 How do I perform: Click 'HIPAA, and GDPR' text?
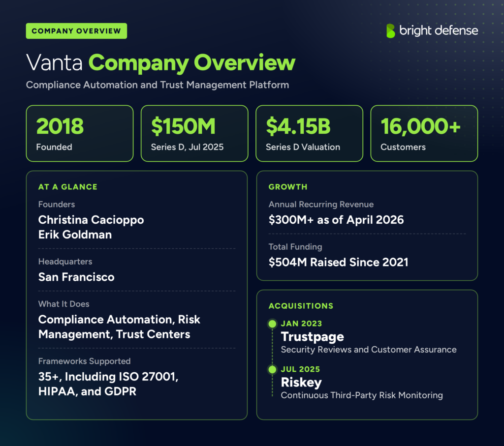click(x=88, y=391)
